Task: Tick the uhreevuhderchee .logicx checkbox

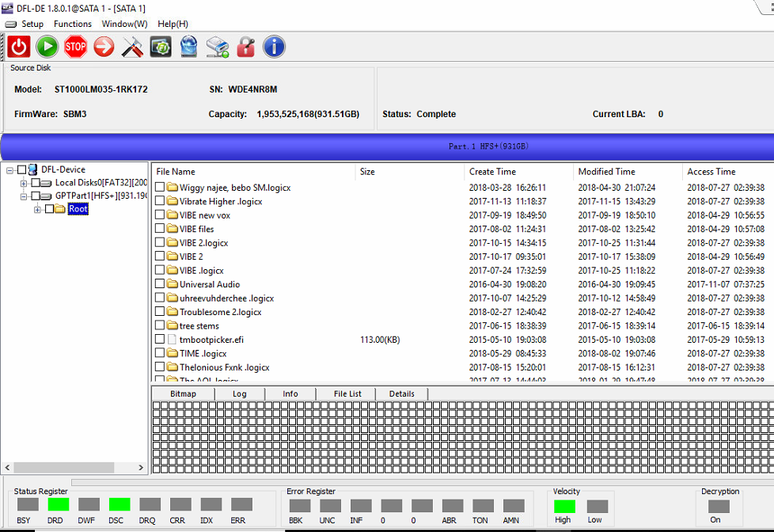Action: (159, 298)
